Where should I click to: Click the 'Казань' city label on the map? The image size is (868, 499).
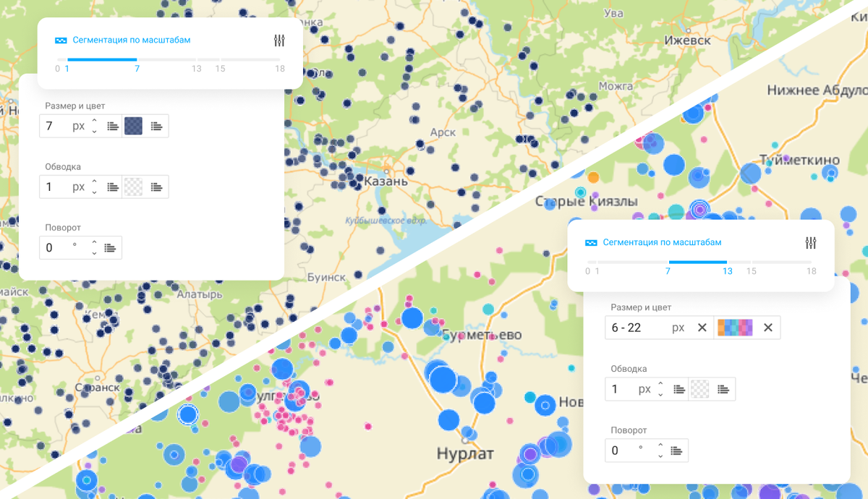[x=386, y=181]
